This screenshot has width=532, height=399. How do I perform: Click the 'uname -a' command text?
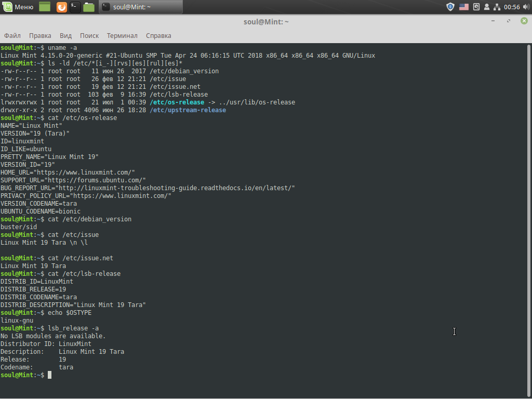[62, 47]
